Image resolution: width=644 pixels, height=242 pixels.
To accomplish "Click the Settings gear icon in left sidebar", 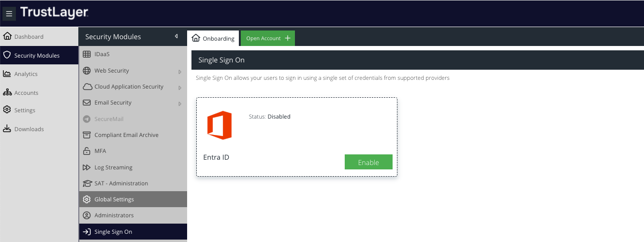I will [7, 110].
